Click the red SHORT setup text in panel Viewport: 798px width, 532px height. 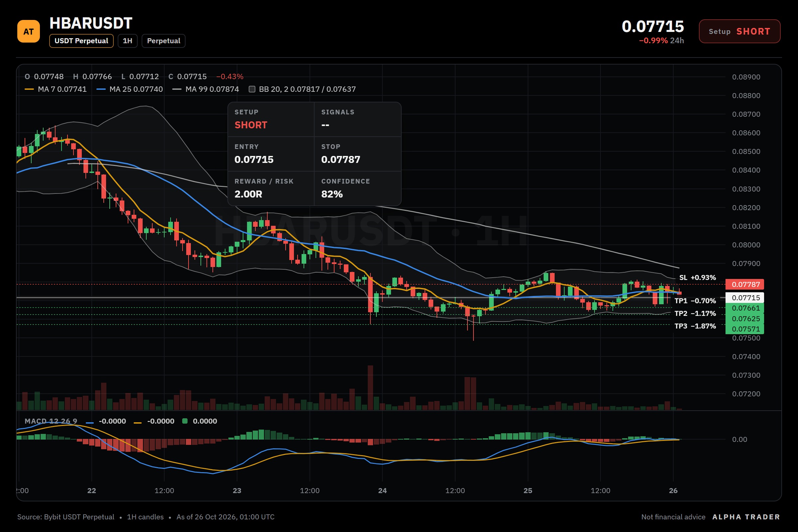pos(251,125)
